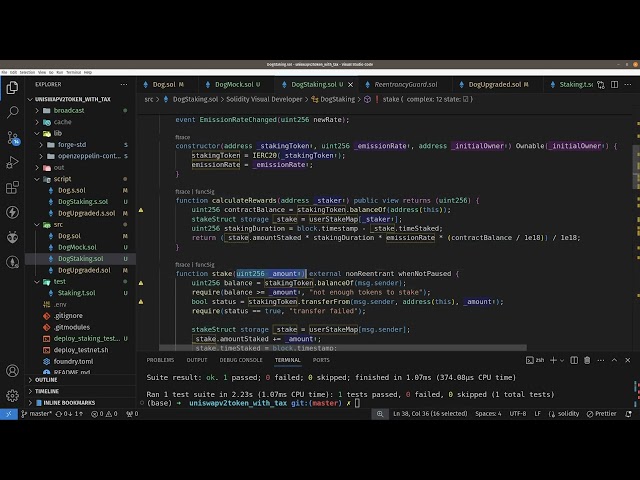Open the Source Control view
The width and height of the screenshot is (640, 480).
[12, 138]
